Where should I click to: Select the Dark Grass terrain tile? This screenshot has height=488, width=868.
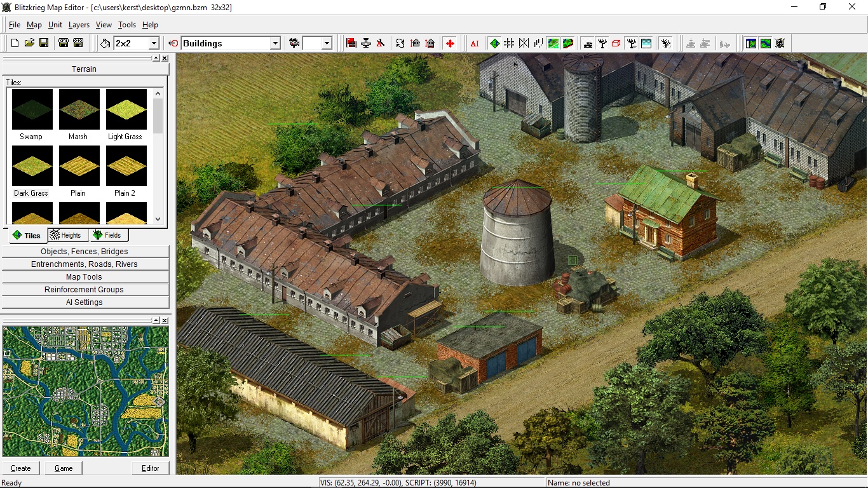pos(31,171)
